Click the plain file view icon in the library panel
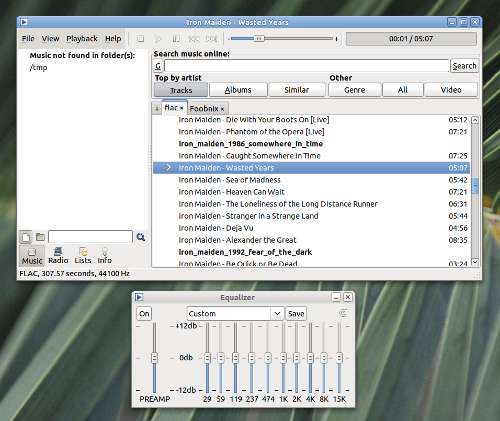The height and width of the screenshot is (421, 500). pos(26,237)
